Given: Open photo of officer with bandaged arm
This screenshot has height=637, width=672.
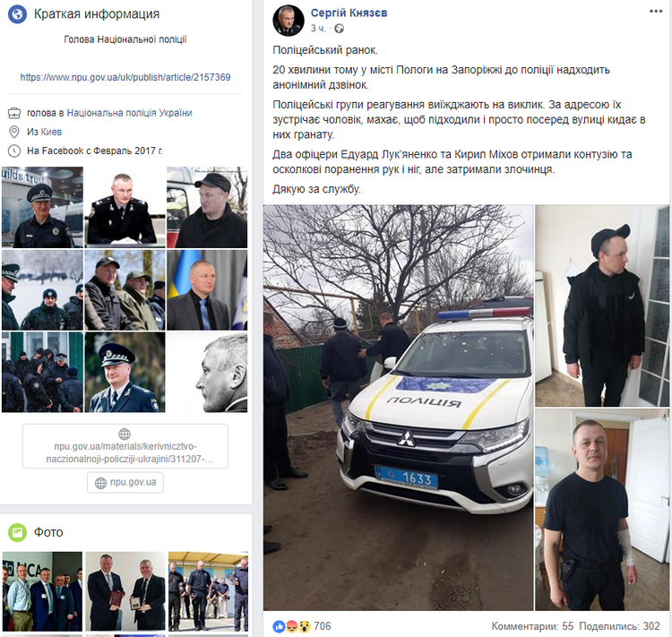Looking at the screenshot, I should click(602, 510).
